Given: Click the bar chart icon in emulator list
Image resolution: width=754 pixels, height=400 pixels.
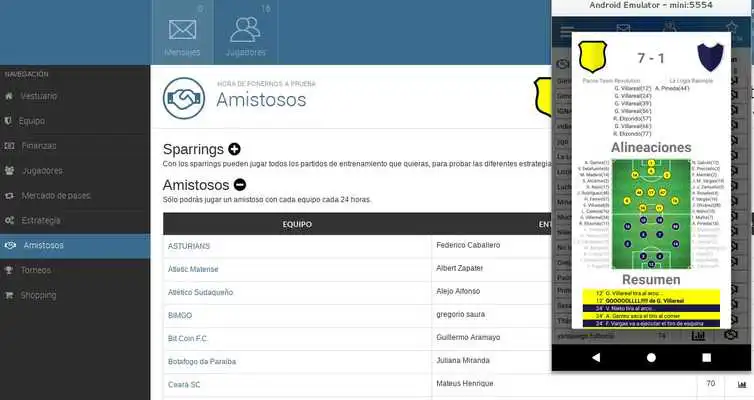Looking at the screenshot, I should [698, 336].
